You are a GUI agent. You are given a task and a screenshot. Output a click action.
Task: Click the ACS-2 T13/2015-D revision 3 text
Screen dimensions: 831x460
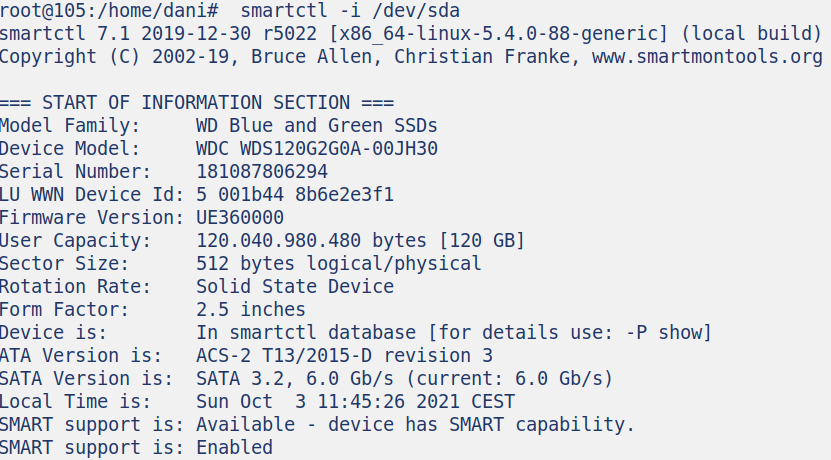pyautogui.click(x=345, y=356)
